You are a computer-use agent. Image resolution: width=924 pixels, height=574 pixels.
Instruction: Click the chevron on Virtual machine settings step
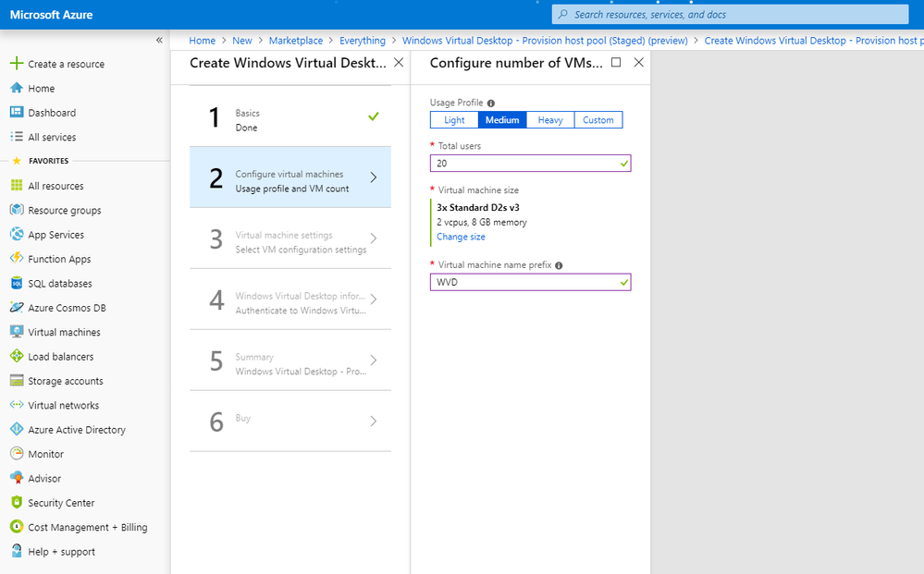373,238
